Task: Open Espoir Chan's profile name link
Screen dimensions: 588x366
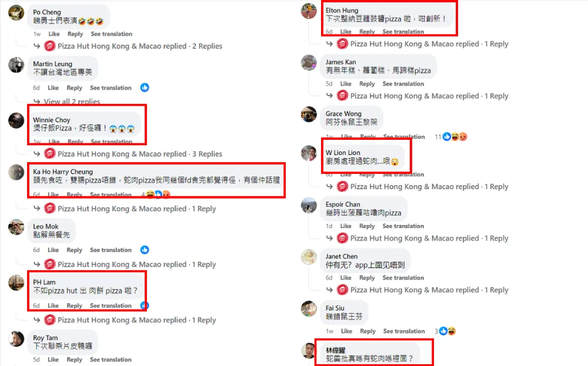Action: [x=343, y=204]
